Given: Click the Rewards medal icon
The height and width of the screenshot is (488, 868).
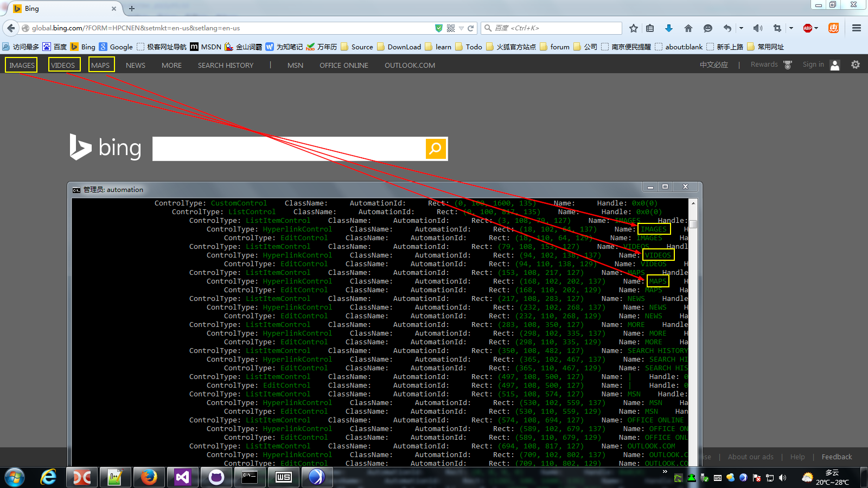Looking at the screenshot, I should pos(788,65).
